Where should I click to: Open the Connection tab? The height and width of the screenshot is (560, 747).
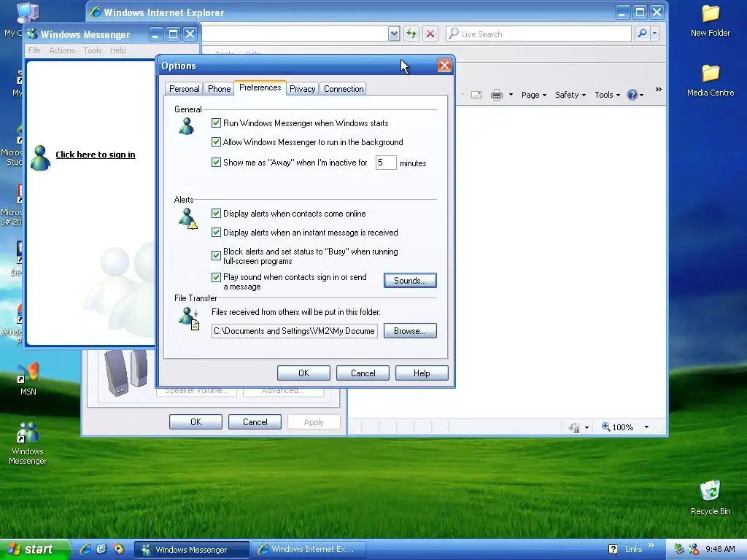pyautogui.click(x=344, y=88)
